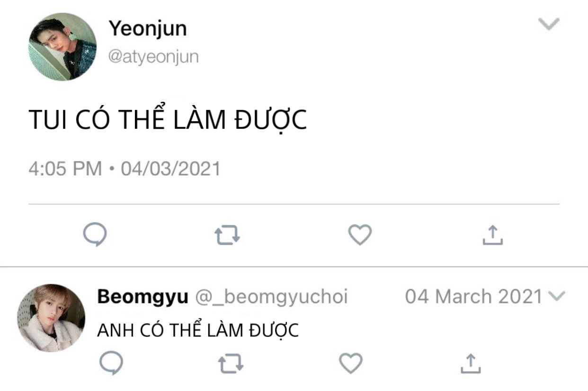Viewport: 588px width, 391px height.
Task: Click the 04 March 2021 reply date
Action: click(474, 297)
